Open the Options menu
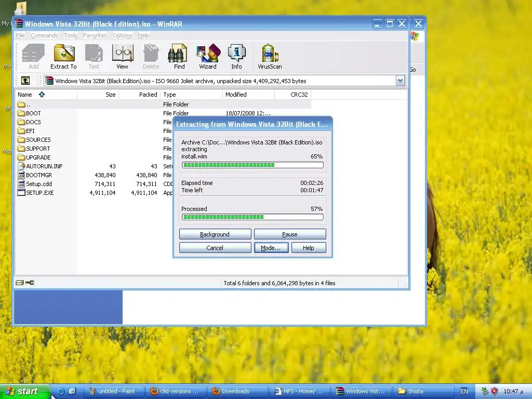 pyautogui.click(x=122, y=35)
